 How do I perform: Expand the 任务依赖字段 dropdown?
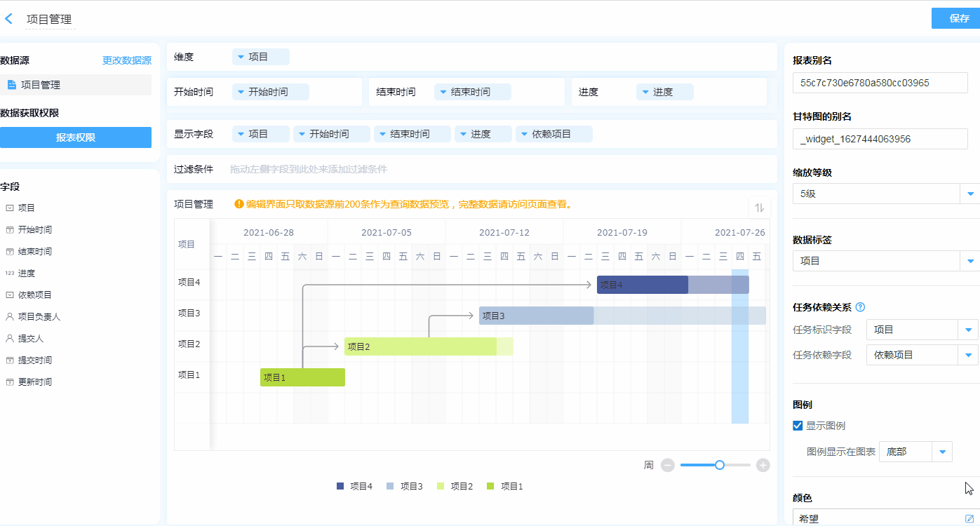pyautogui.click(x=969, y=355)
